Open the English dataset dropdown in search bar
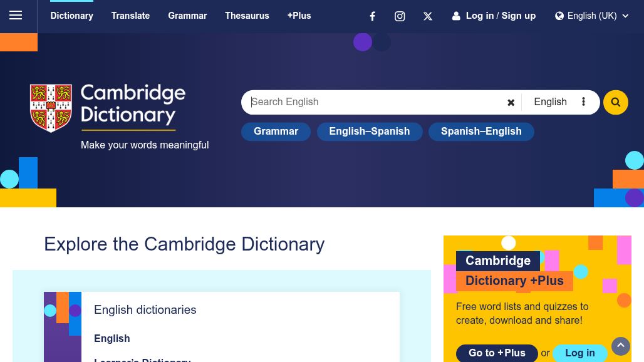The height and width of the screenshot is (362, 644). coord(559,102)
